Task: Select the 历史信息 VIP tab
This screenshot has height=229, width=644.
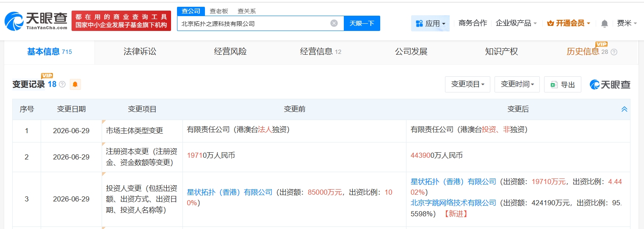Action: point(591,52)
